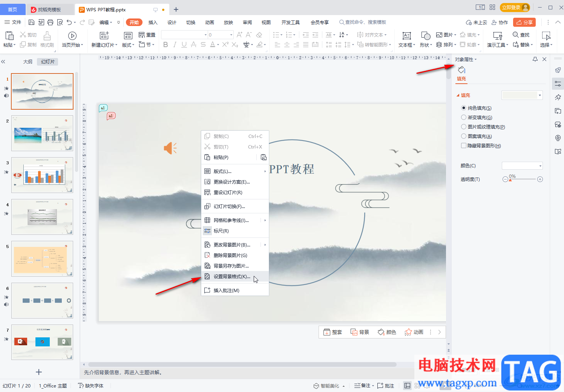564x392 pixels.
Task: Click the transparency decrease minus button
Action: (505, 179)
